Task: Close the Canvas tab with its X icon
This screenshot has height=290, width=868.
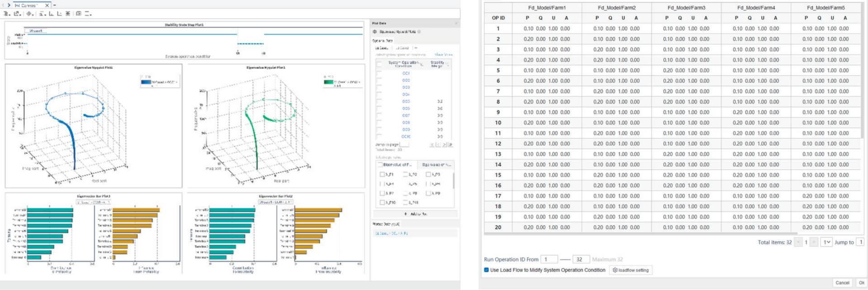Action: click(47, 5)
